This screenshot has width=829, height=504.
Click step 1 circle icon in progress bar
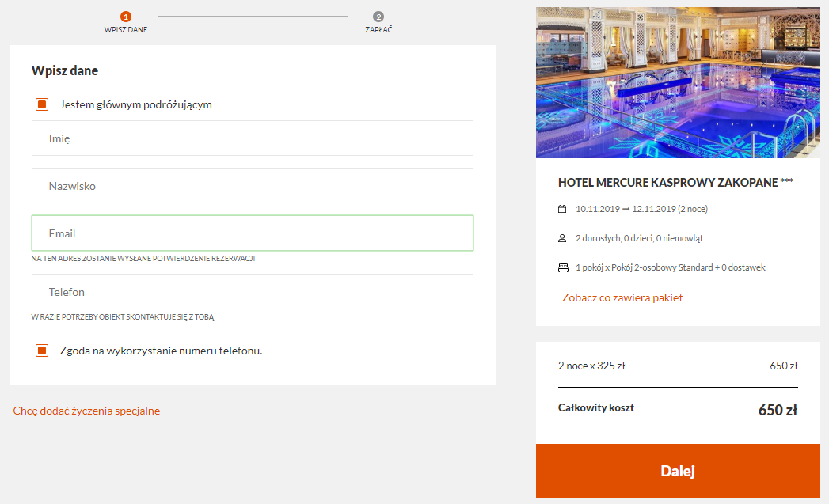point(126,17)
